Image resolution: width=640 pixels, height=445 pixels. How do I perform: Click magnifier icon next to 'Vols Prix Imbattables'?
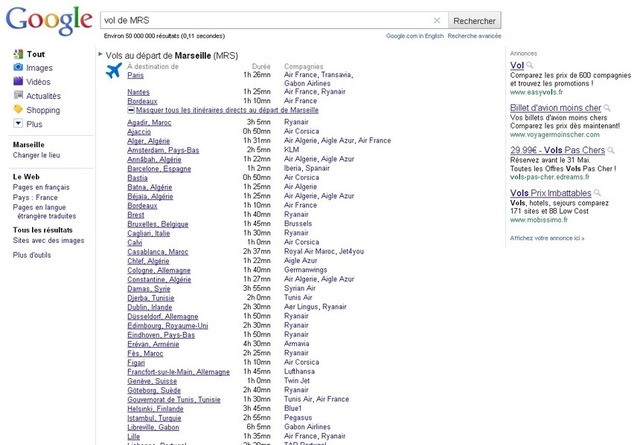(598, 191)
